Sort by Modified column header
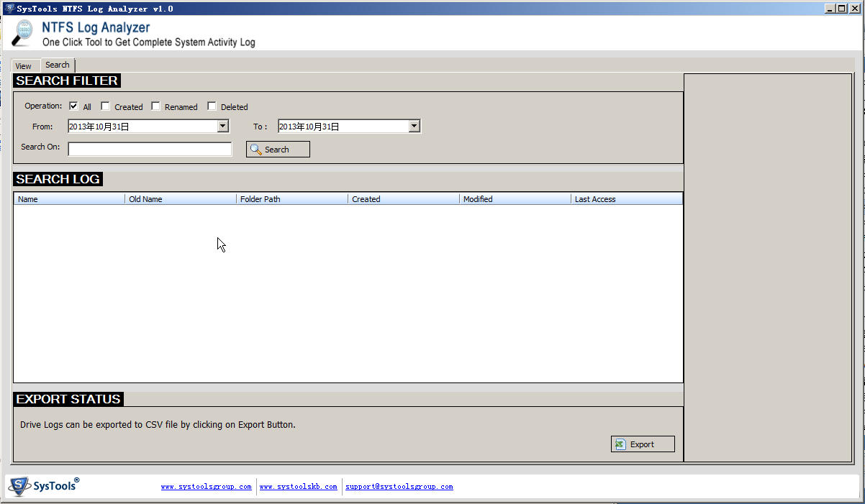The width and height of the screenshot is (865, 504). [x=515, y=199]
